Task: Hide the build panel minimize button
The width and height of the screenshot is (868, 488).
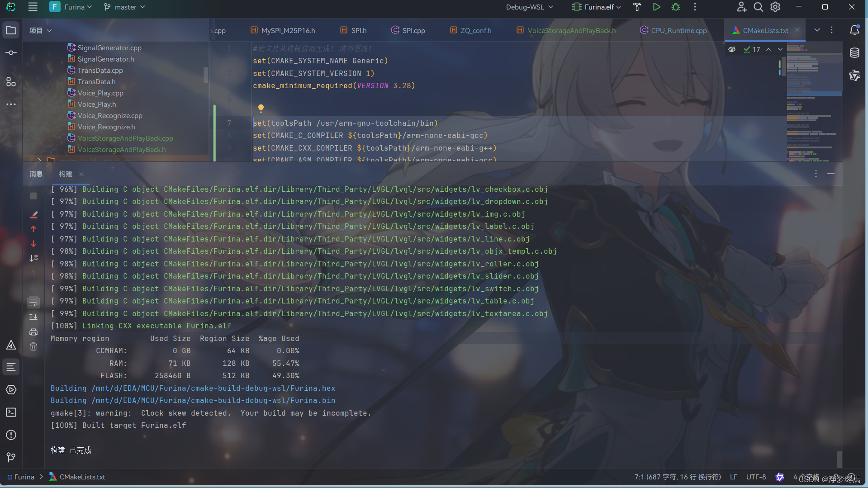Action: tap(831, 174)
